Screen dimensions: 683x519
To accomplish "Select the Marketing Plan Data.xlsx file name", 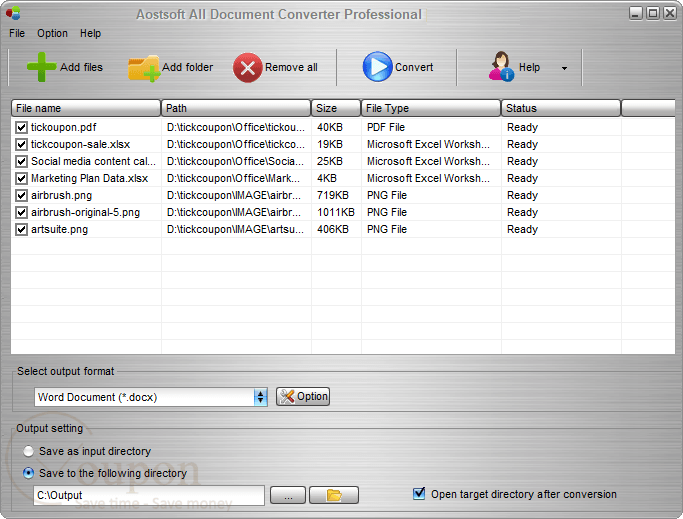I will [89, 178].
